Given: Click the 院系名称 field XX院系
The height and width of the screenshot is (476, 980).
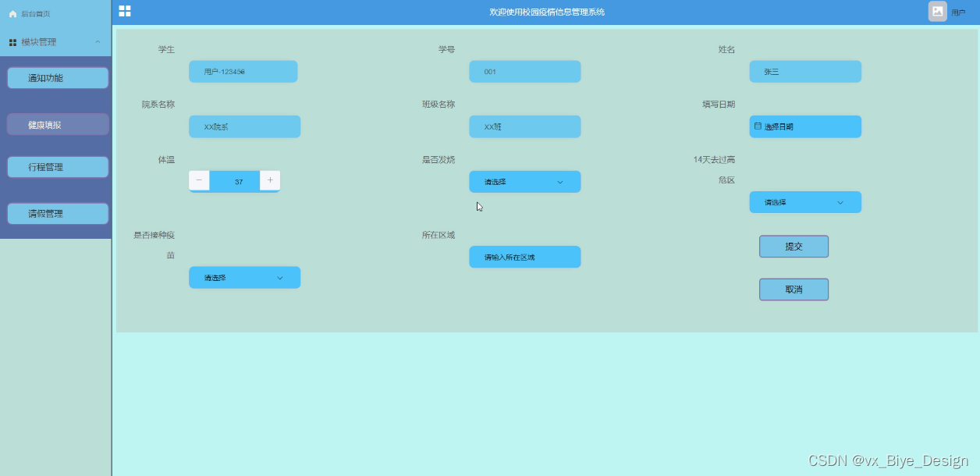Looking at the screenshot, I should 244,126.
